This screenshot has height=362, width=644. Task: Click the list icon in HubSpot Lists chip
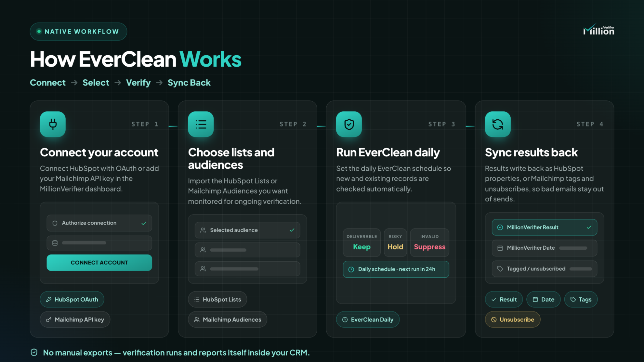197,300
